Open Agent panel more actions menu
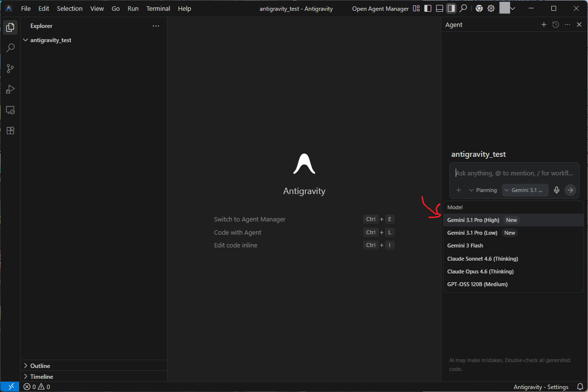 [567, 24]
